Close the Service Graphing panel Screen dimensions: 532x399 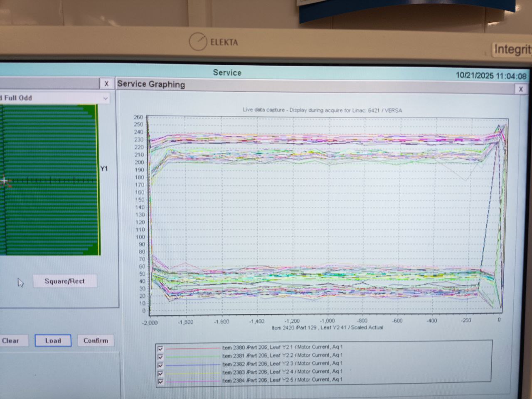click(521, 89)
